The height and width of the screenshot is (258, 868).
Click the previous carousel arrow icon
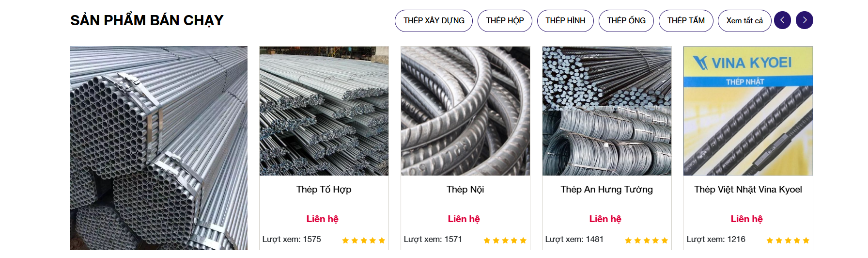point(782,20)
